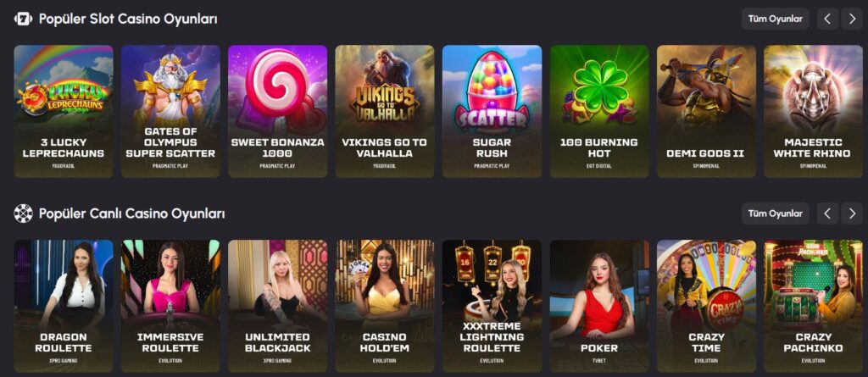Open the 100 Burning Hot game

click(599, 111)
